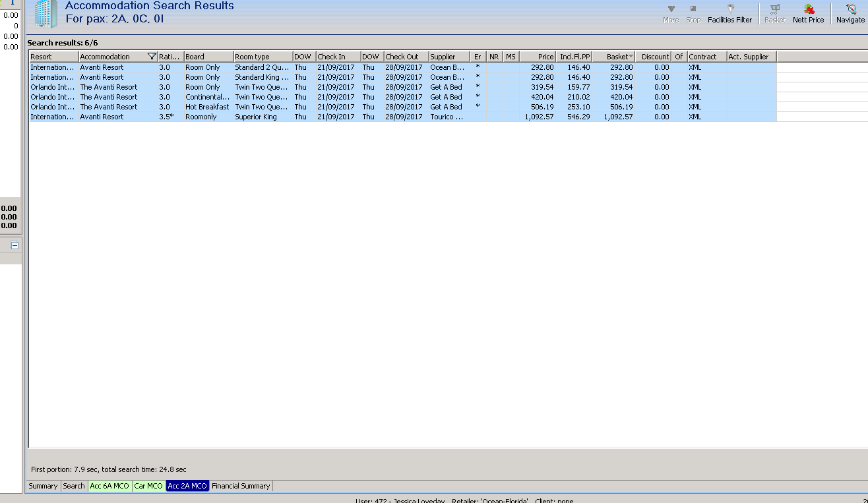
Task: Select the Acc 2A MCO tab
Action: click(x=187, y=486)
